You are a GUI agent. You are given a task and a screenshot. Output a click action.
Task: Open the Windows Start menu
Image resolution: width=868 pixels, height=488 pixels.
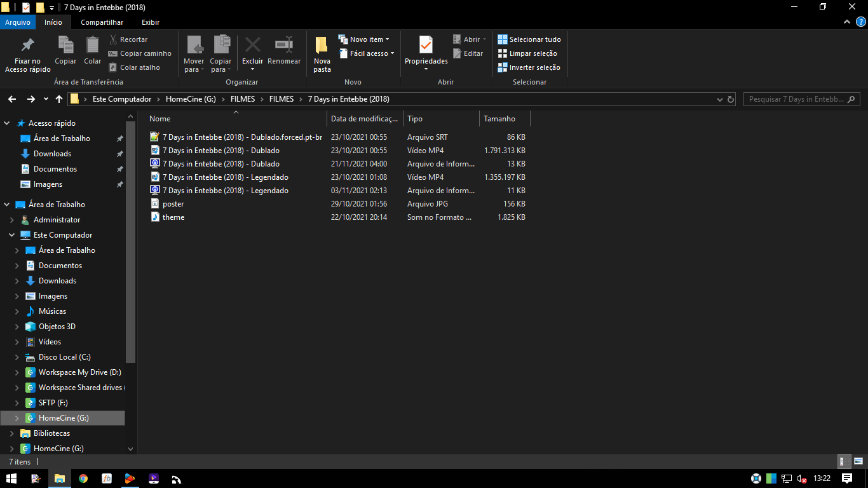(11, 478)
